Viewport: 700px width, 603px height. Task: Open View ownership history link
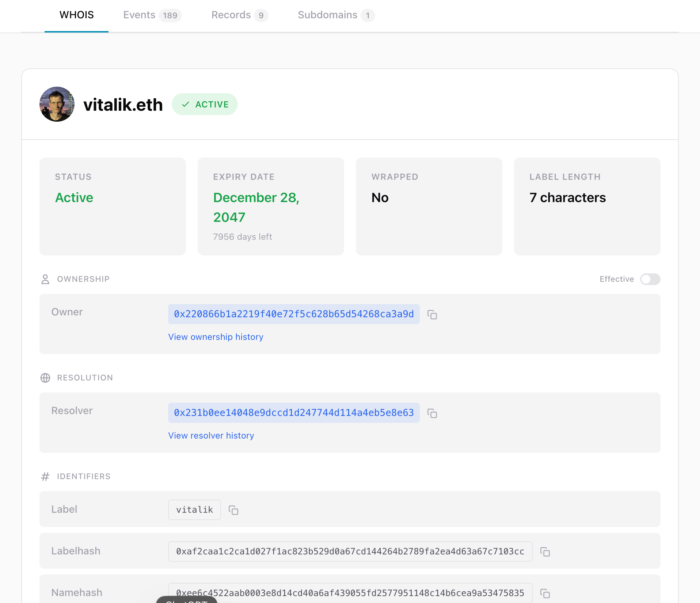coord(216,337)
